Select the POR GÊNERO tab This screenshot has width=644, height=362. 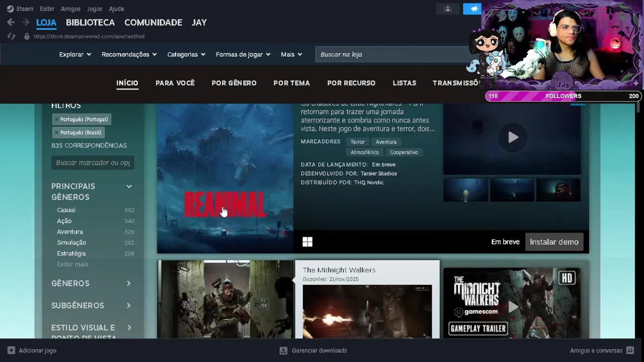coord(234,83)
